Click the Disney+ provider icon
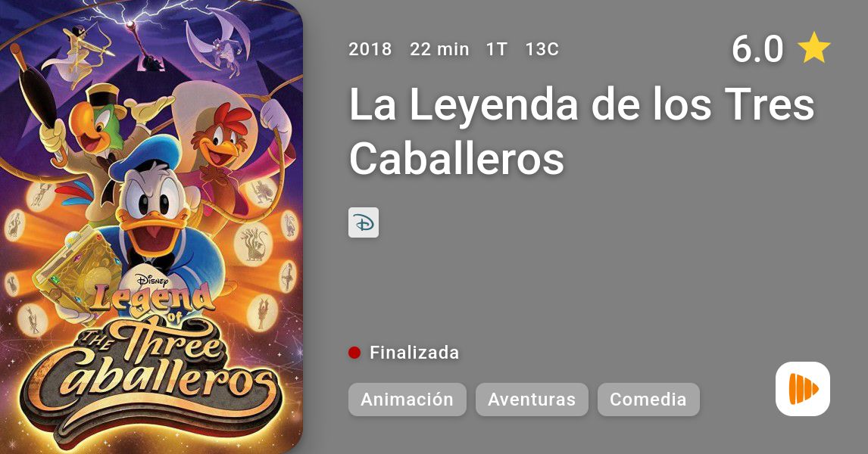The image size is (868, 454). click(x=364, y=222)
